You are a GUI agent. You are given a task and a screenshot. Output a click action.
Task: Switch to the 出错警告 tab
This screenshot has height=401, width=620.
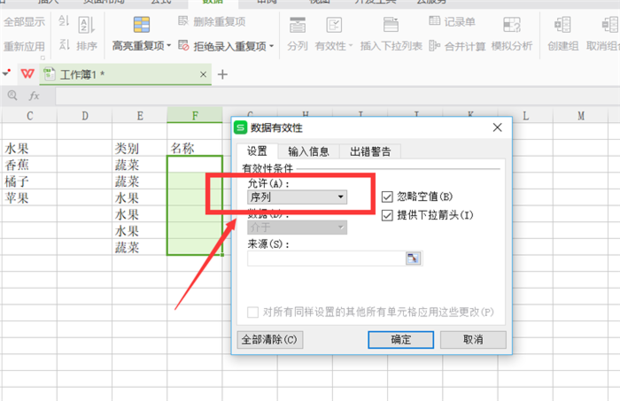pyautogui.click(x=371, y=152)
